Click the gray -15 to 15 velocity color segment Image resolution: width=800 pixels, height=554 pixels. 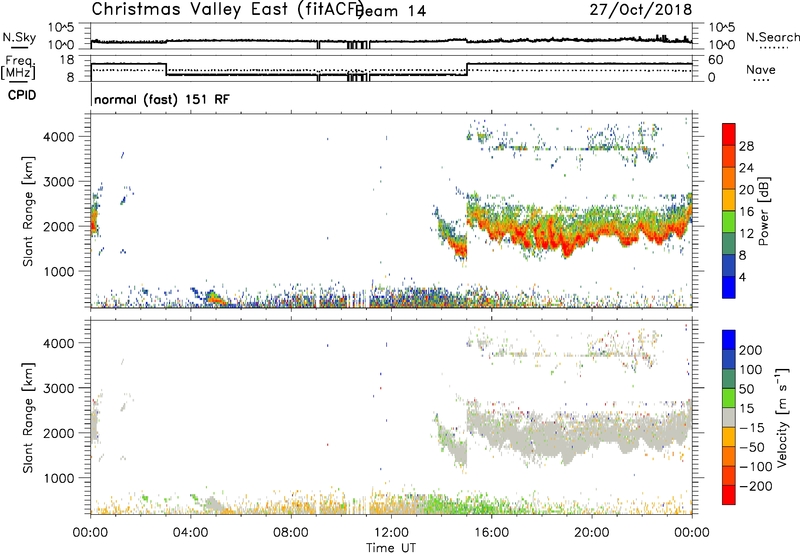coord(729,418)
